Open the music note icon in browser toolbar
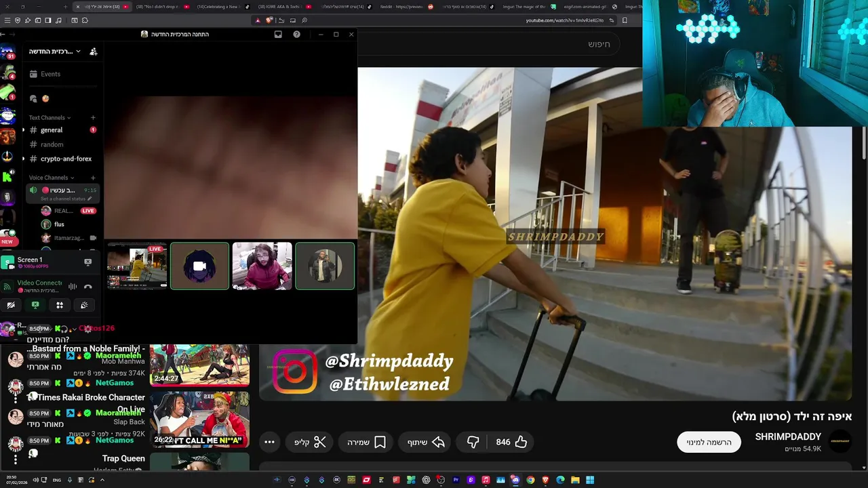Image resolution: width=868 pixels, height=488 pixels. pos(59,20)
